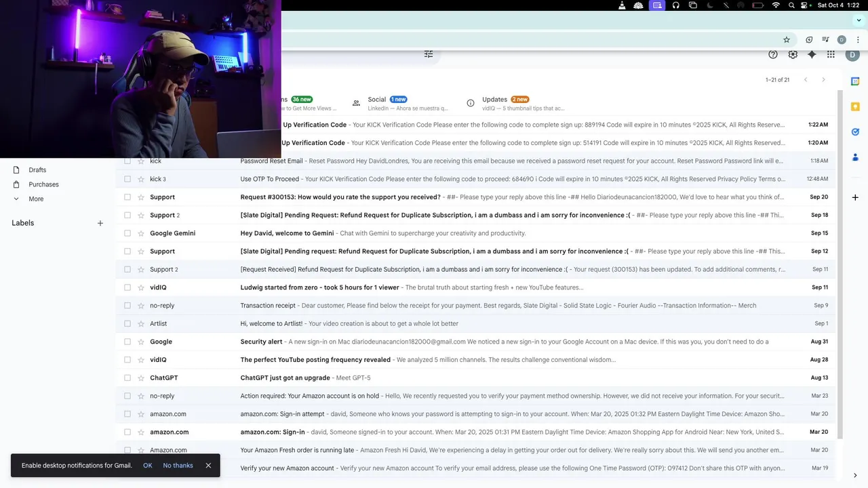Click Get add-ons plus in the side panel
868x488 pixels.
tap(855, 197)
